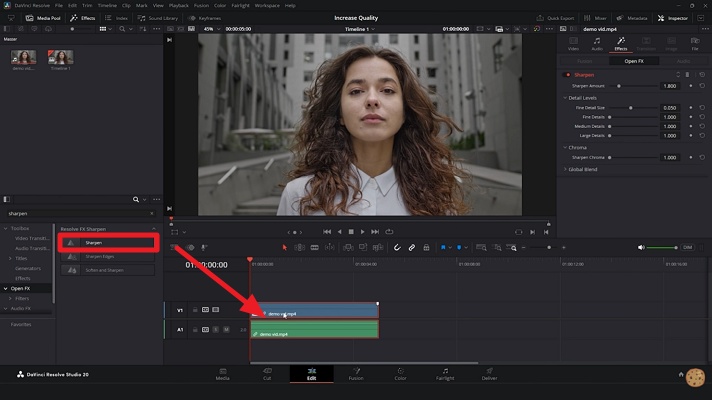Add a blue flag to clip
712x400 pixels.
443,247
